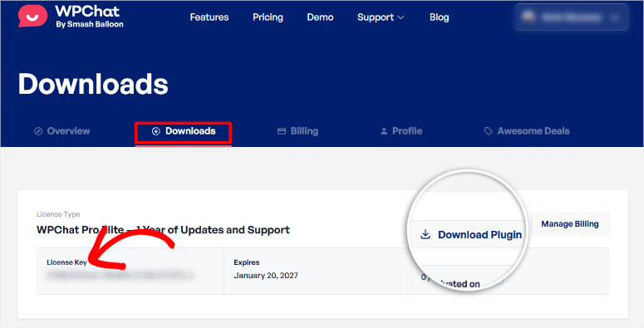
Task: Open the Demo page
Action: [320, 17]
